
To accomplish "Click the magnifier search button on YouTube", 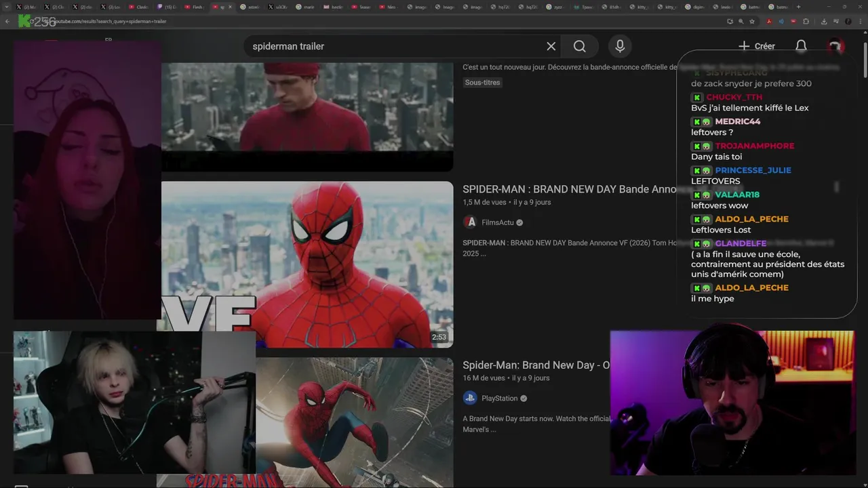I will 580,46.
